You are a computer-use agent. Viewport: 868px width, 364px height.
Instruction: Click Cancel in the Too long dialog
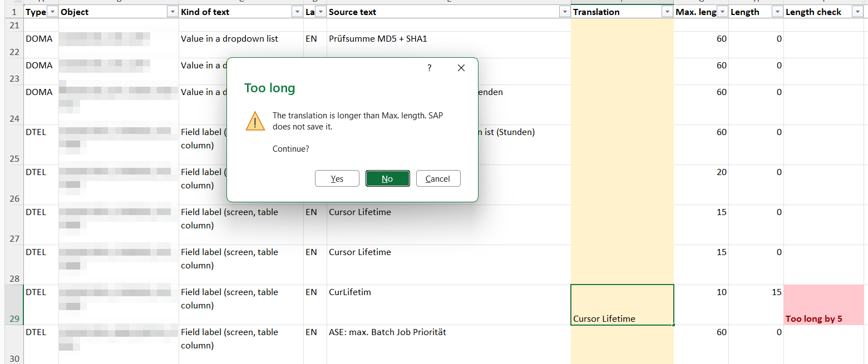pos(438,178)
